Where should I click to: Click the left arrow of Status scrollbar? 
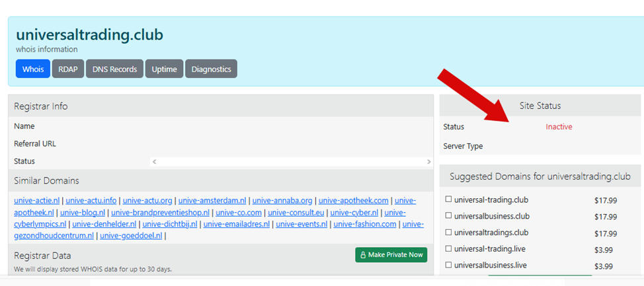point(155,162)
